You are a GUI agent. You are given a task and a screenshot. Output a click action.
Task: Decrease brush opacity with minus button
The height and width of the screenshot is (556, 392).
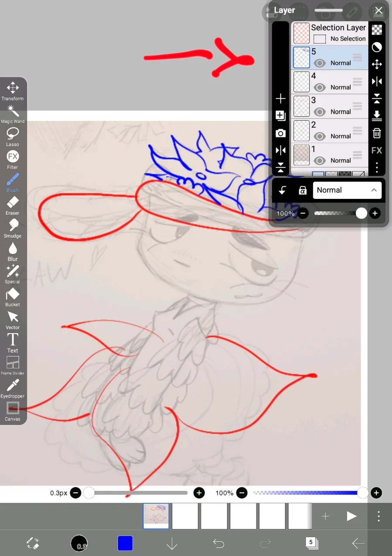[242, 493]
